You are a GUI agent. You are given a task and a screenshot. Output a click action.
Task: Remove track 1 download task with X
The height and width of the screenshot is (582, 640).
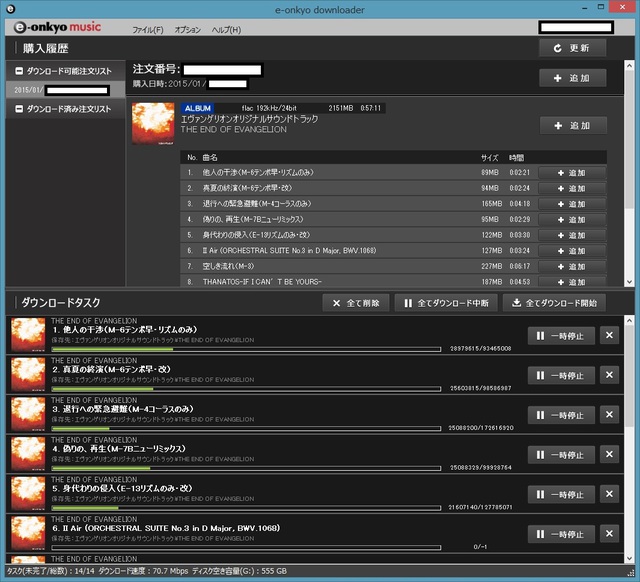(609, 335)
